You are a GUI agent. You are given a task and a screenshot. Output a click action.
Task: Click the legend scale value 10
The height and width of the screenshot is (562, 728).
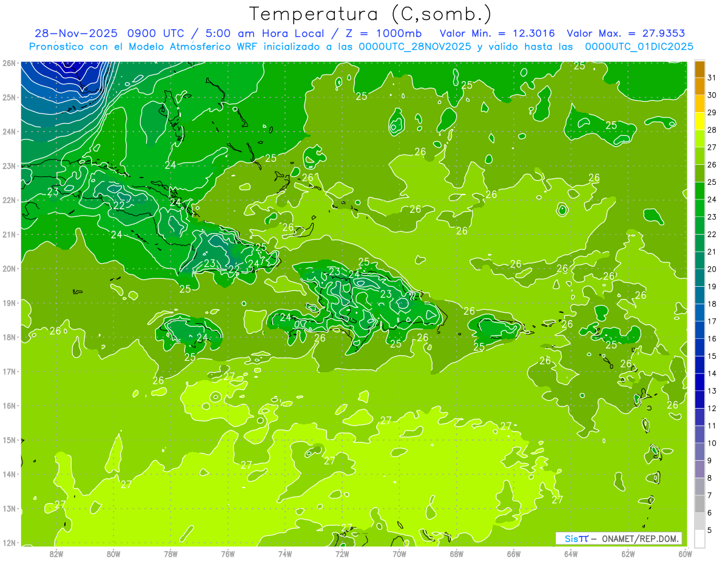pyautogui.click(x=712, y=443)
